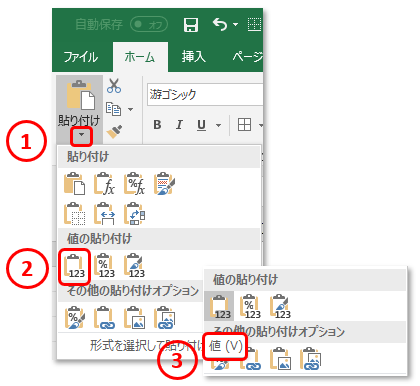The image size is (420, 386).
Task: Select Keep Source Formatting paste icon
Action: 164,183
